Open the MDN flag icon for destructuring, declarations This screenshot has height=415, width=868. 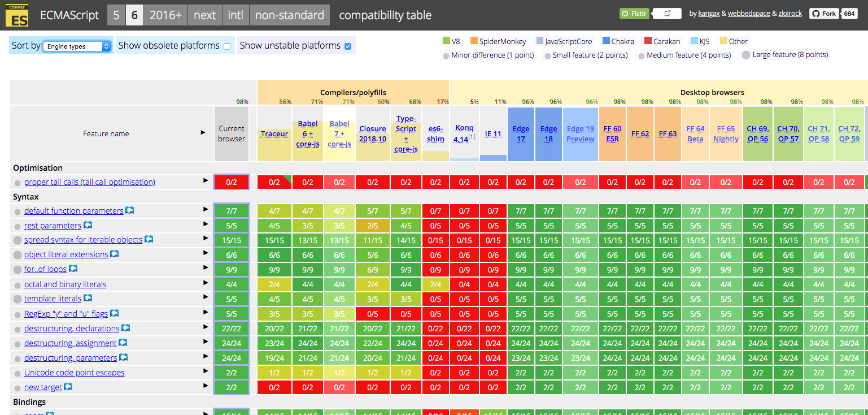(126, 328)
